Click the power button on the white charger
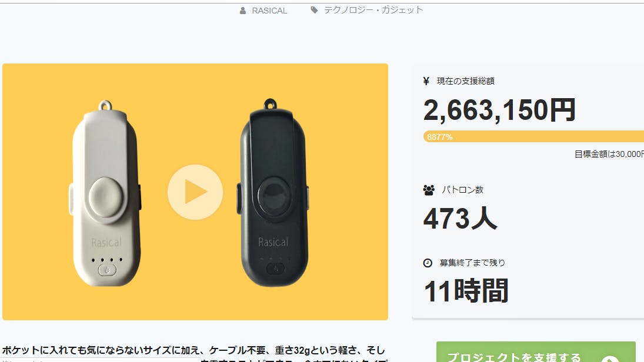Viewport: 644px width, 362px height. [x=107, y=270]
